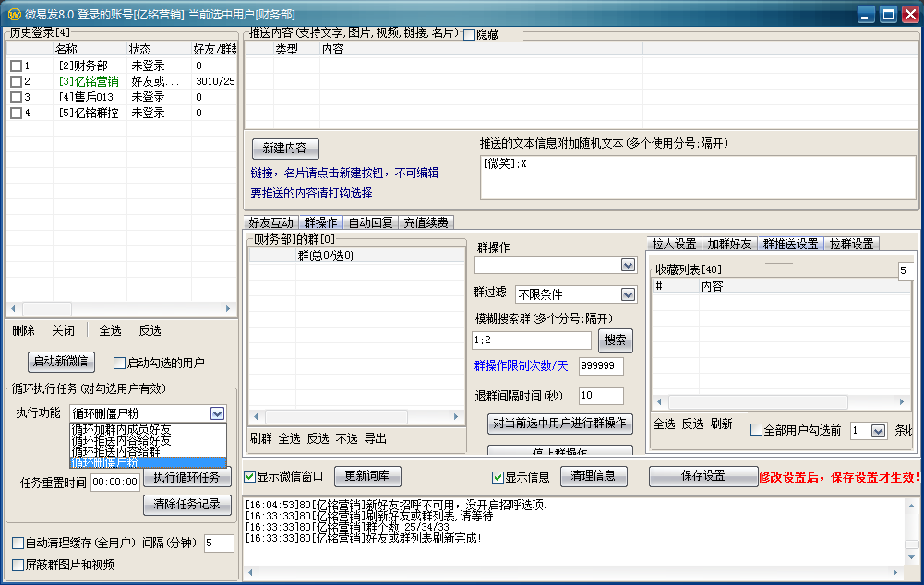The image size is (924, 585).
Task: Click 导出 below group list
Action: tap(376, 439)
